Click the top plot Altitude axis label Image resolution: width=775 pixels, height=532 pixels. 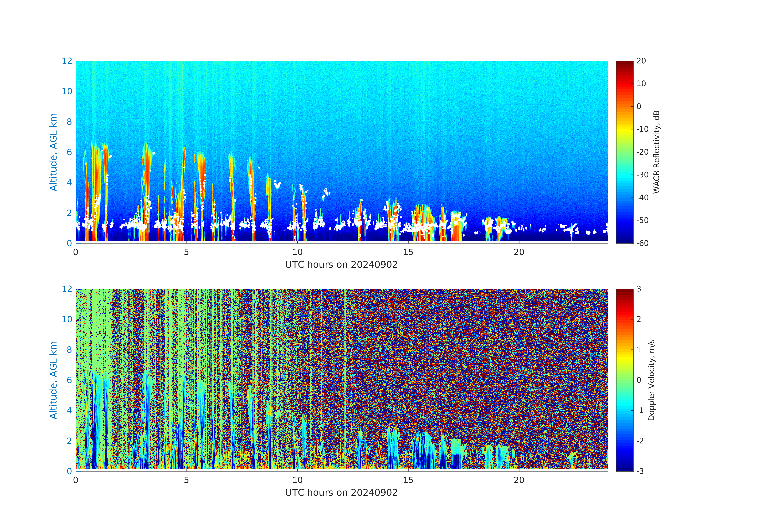click(53, 152)
